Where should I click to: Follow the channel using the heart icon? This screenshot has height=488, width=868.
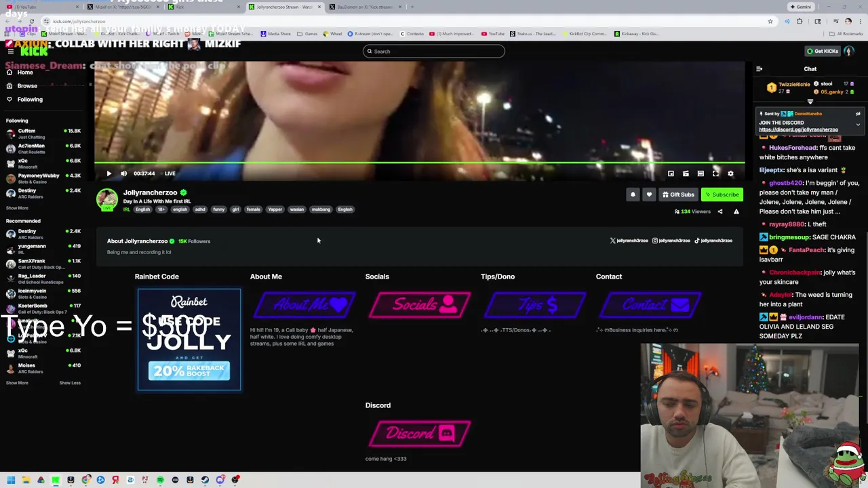tap(649, 195)
